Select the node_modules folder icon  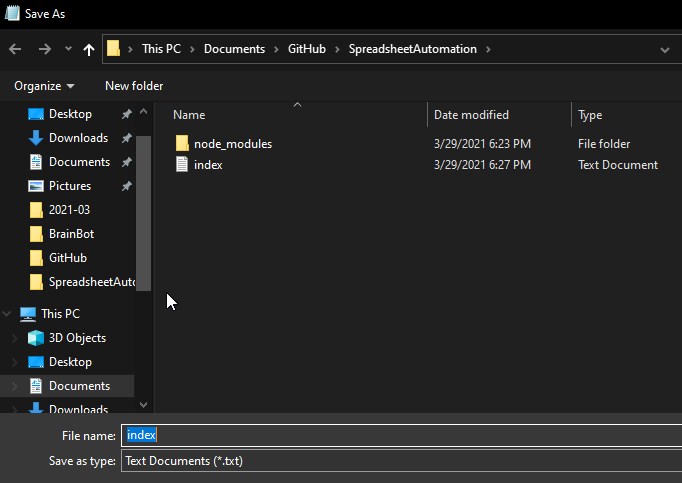point(182,143)
